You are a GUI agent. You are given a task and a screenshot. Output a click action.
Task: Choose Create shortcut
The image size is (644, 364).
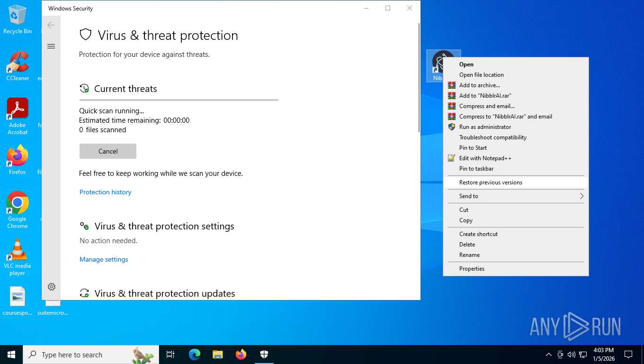coord(516,234)
